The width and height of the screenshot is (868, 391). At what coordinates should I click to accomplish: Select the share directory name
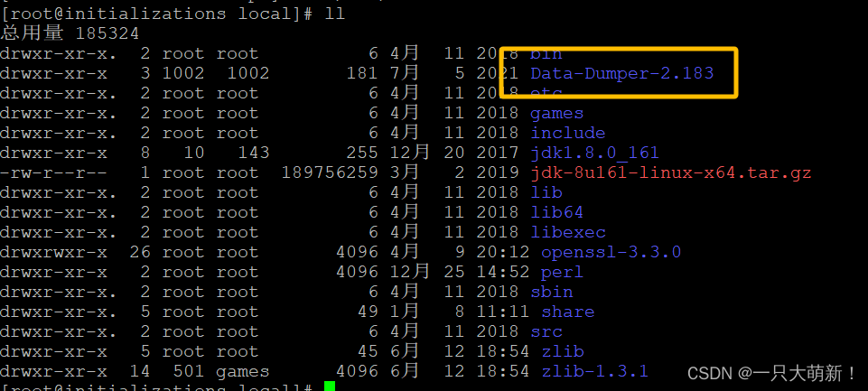tap(568, 312)
